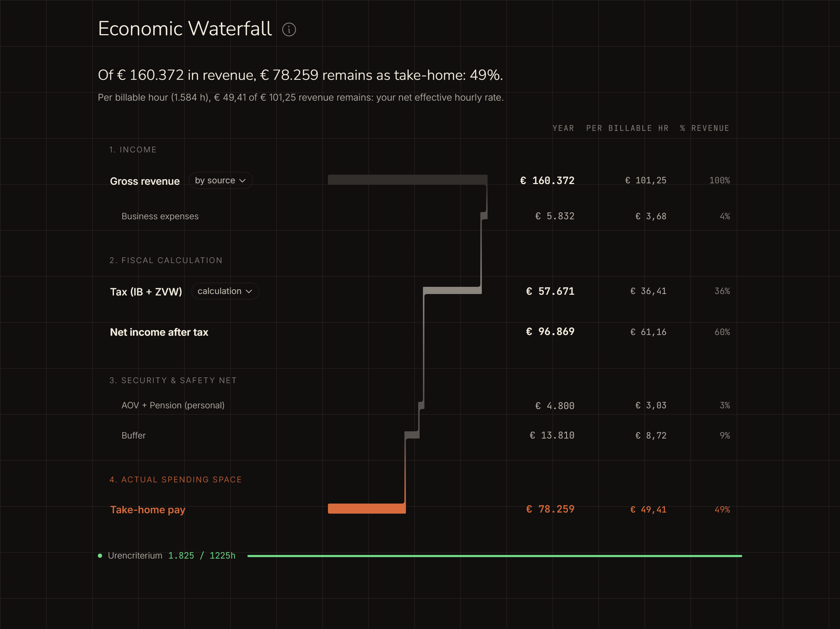Click 'AOV + Pension (personal)' row
Screen dimensions: 840x629
pyautogui.click(x=173, y=405)
